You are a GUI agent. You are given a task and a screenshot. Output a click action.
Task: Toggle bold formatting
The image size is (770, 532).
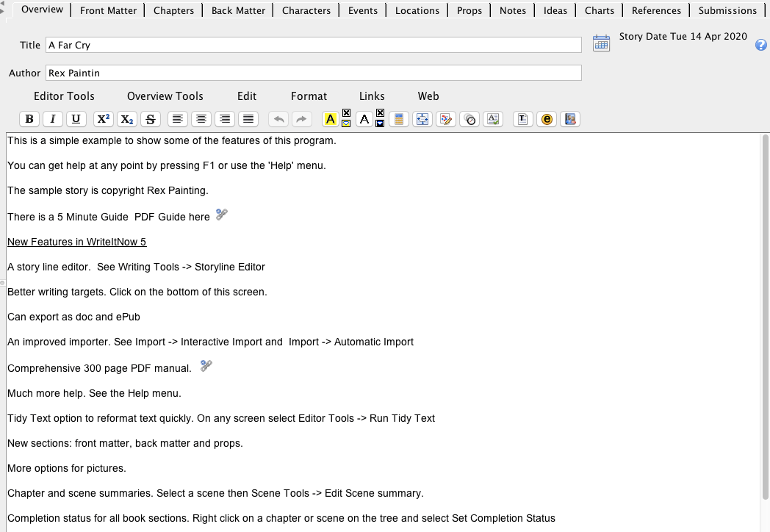29,119
